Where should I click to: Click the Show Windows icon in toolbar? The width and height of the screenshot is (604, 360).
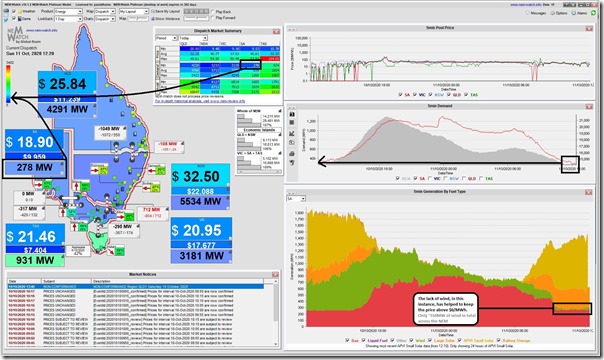pyautogui.click(x=153, y=18)
